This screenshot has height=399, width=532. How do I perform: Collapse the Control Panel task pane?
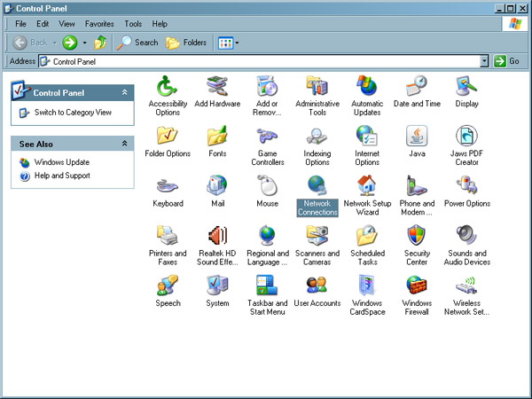click(x=124, y=92)
